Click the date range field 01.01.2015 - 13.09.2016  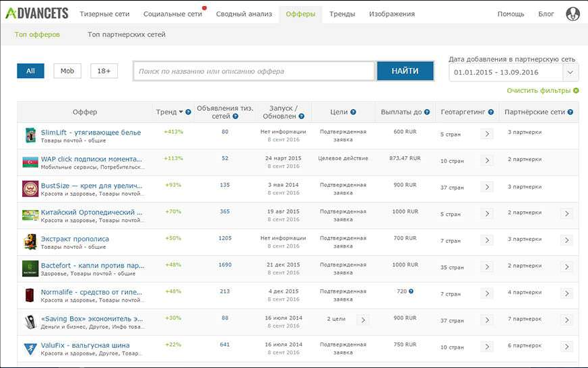pyautogui.click(x=507, y=73)
